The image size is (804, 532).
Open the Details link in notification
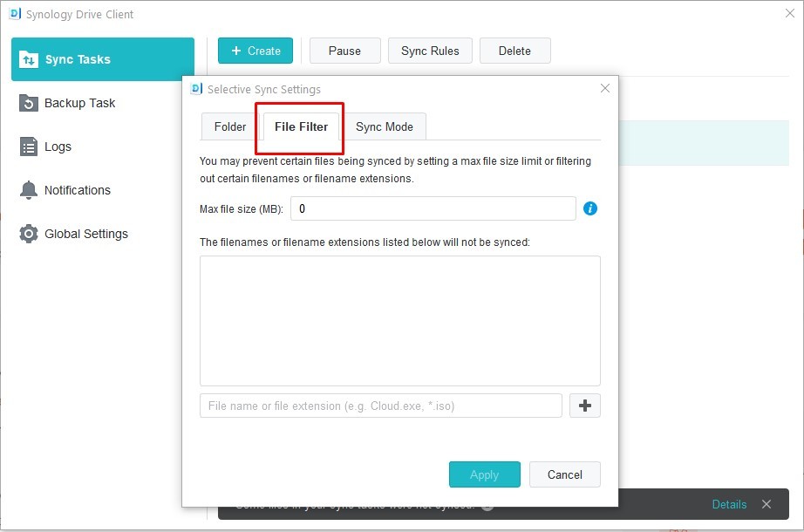729,504
